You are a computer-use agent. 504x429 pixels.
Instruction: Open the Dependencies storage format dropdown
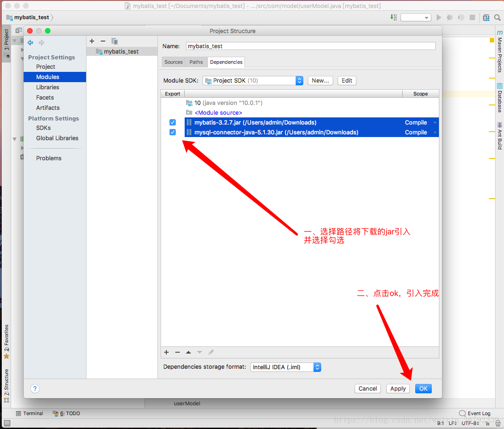(x=285, y=367)
